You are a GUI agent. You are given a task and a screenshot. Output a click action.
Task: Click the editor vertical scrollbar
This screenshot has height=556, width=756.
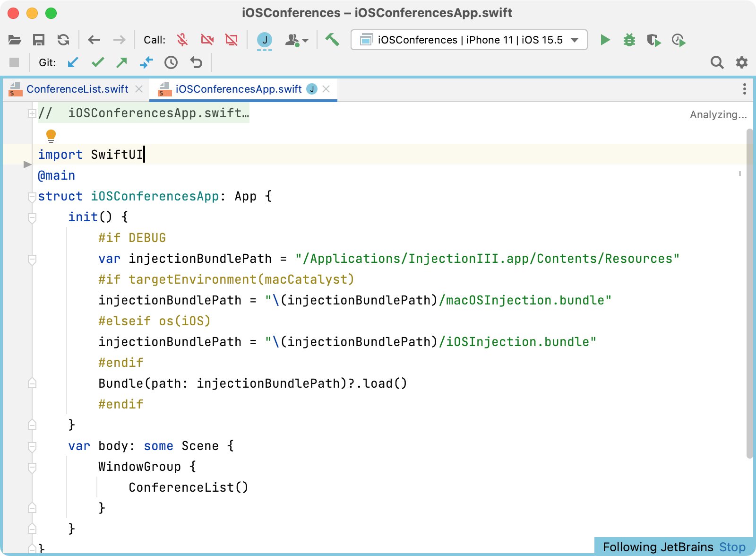tap(749, 293)
